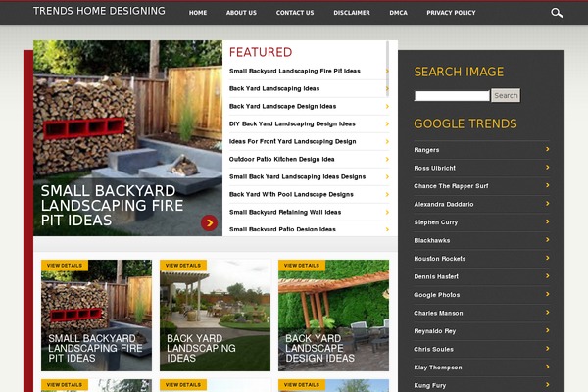Click arrow next to Back Yard With Pool Landscape Designs

(x=387, y=194)
